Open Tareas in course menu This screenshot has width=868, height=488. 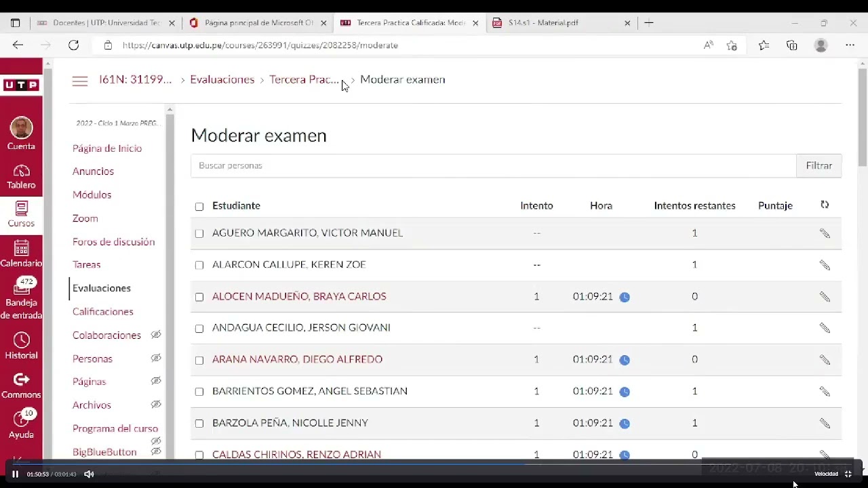tap(86, 265)
